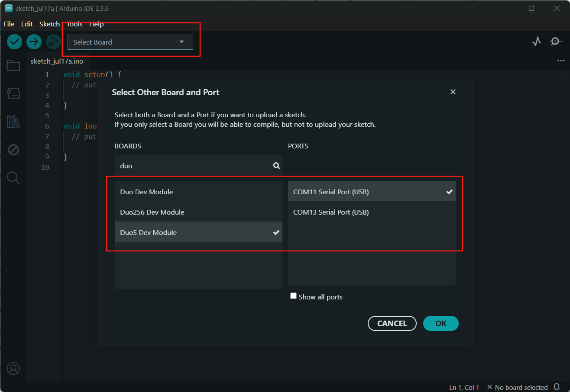Click Ln 1, Col 1 status entry
The height and width of the screenshot is (392, 570).
point(464,387)
